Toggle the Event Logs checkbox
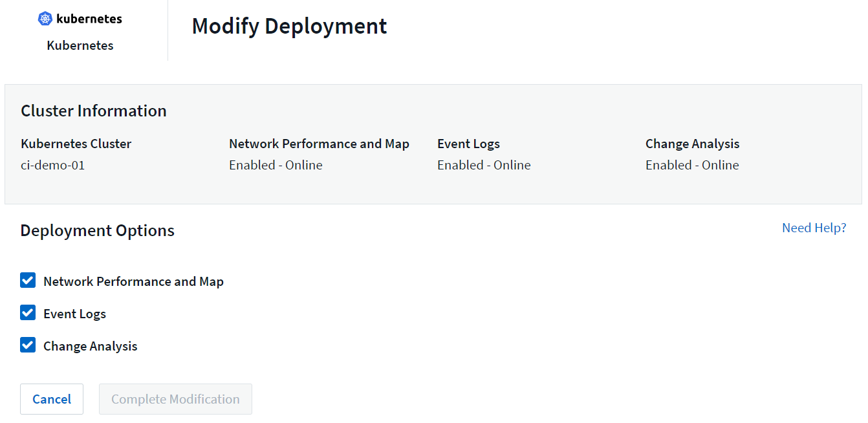The width and height of the screenshot is (868, 423). (x=28, y=312)
